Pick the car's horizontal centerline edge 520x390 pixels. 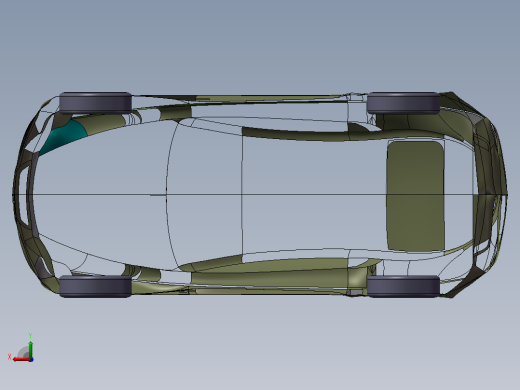click(260, 194)
